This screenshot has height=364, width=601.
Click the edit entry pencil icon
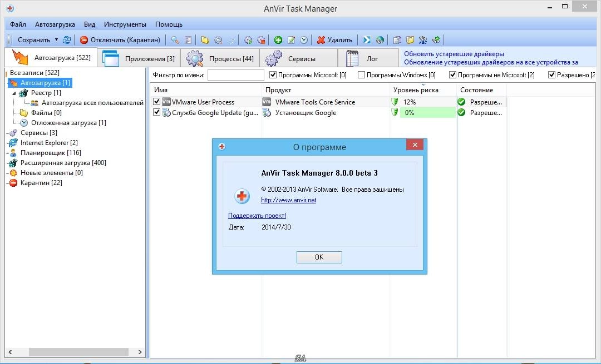(x=291, y=40)
